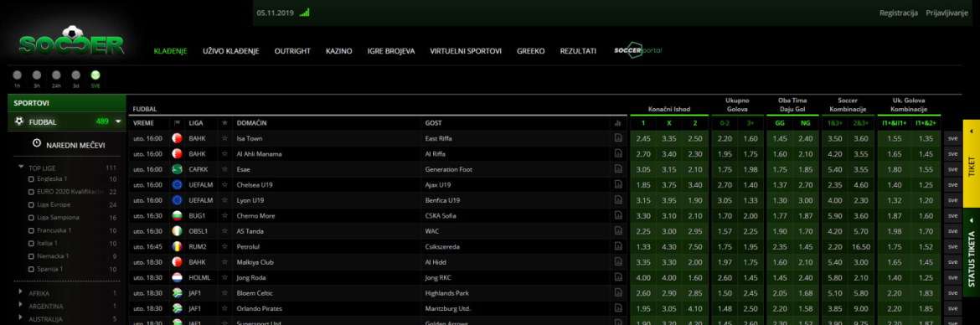Open the IGRE BROJEVA menu

[391, 51]
